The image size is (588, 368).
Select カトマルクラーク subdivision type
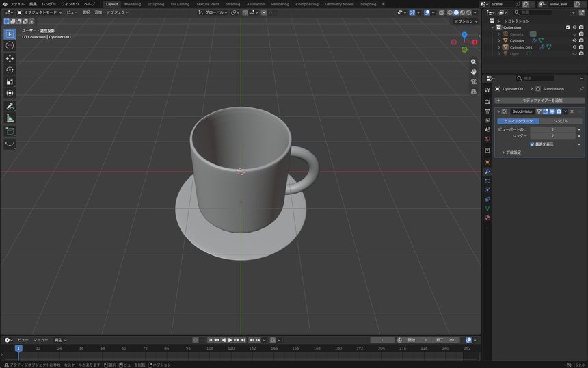tap(518, 121)
